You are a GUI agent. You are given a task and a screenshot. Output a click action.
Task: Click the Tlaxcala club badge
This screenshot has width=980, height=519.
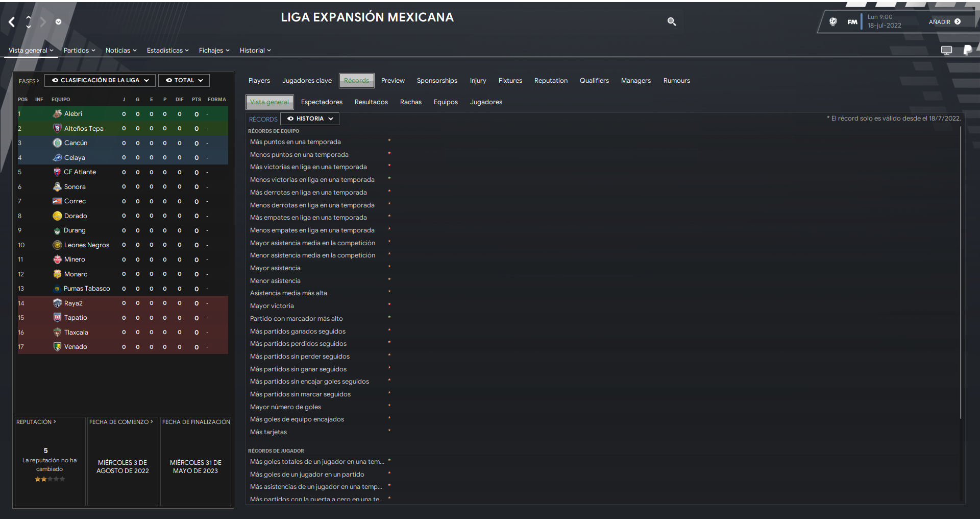(57, 332)
